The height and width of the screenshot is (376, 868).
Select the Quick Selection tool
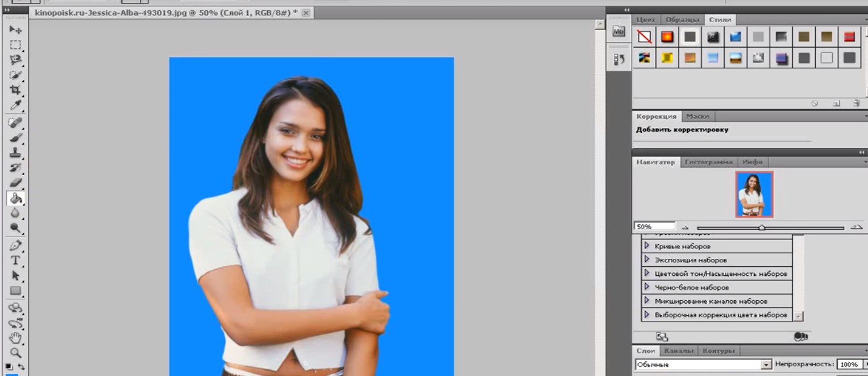15,75
